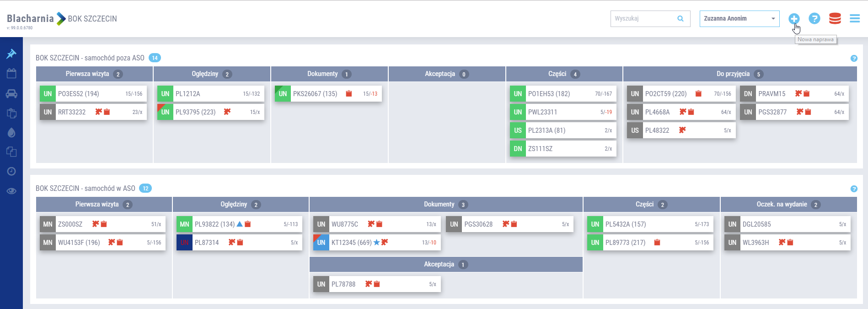Open help for 'samochód poza ASO' board

point(853,59)
